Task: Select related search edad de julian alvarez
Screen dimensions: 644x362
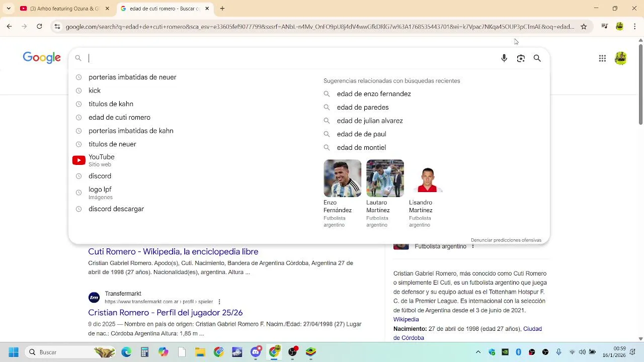Action: 370,121
